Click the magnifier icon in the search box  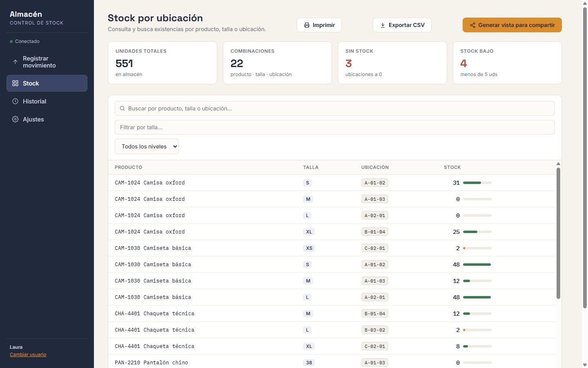click(122, 109)
